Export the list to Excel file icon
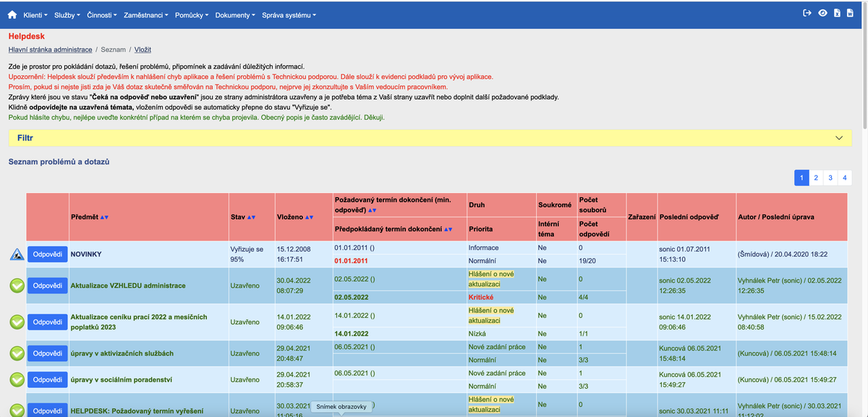Viewport: 868px width, 417px height. [x=837, y=14]
